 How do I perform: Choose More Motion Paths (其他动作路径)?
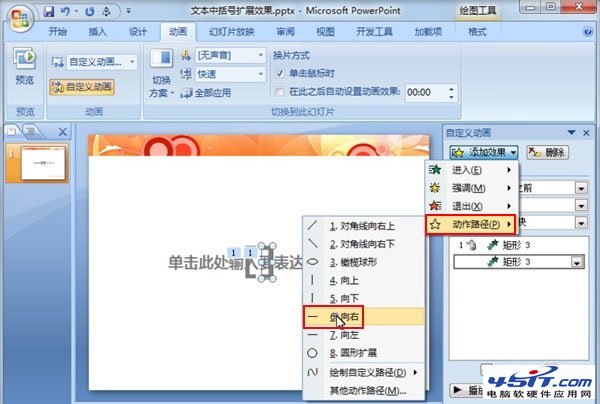tap(368, 389)
